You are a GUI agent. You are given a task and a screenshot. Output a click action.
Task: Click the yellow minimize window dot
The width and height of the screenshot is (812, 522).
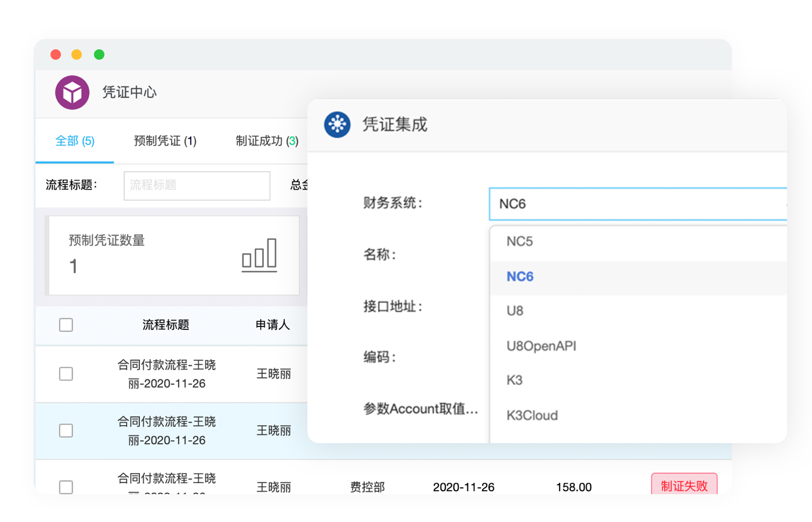pos(77,55)
